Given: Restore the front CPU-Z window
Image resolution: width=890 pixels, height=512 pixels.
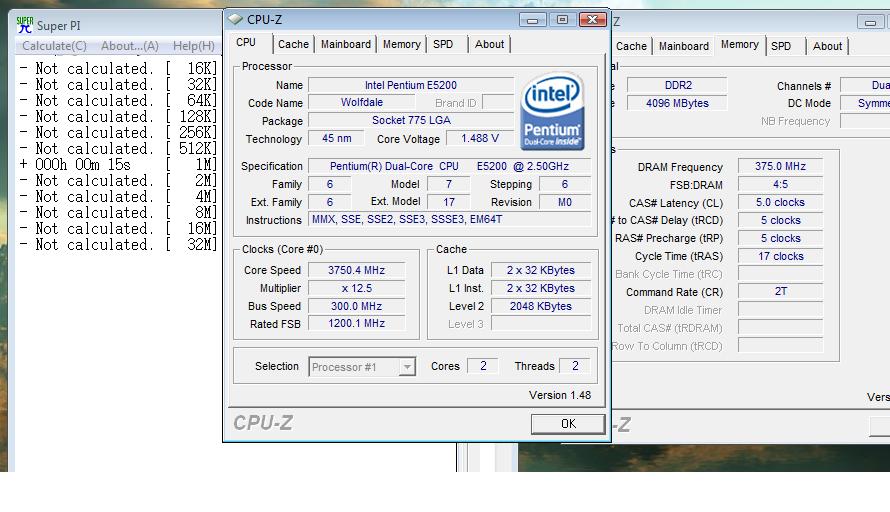Looking at the screenshot, I should tap(562, 20).
